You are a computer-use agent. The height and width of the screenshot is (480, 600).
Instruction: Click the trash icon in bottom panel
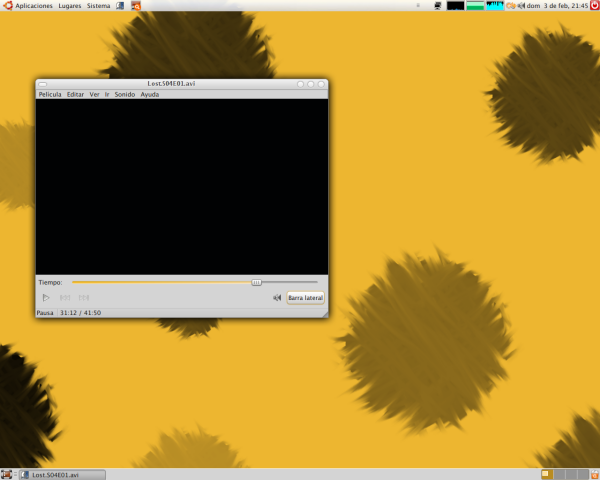(595, 475)
